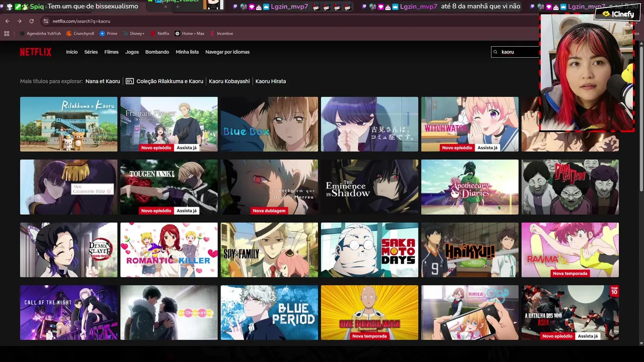
Task: Open the Blue Box title
Action: pyautogui.click(x=269, y=124)
